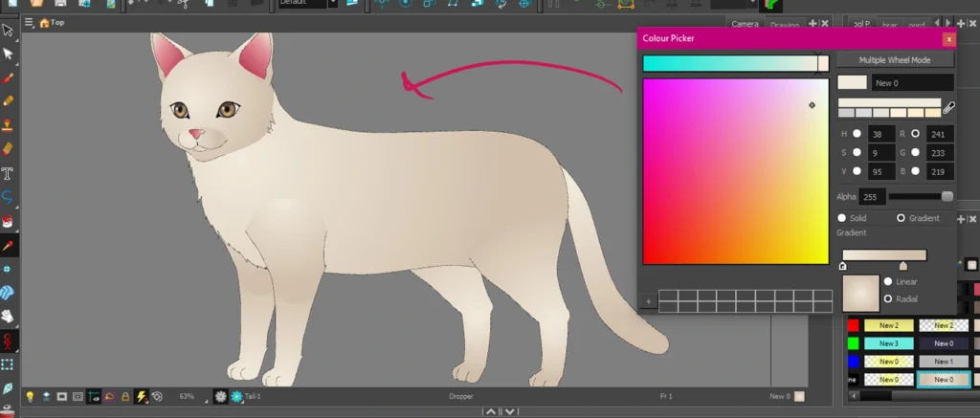980x418 pixels.
Task: Click the B value field 219
Action: point(940,172)
